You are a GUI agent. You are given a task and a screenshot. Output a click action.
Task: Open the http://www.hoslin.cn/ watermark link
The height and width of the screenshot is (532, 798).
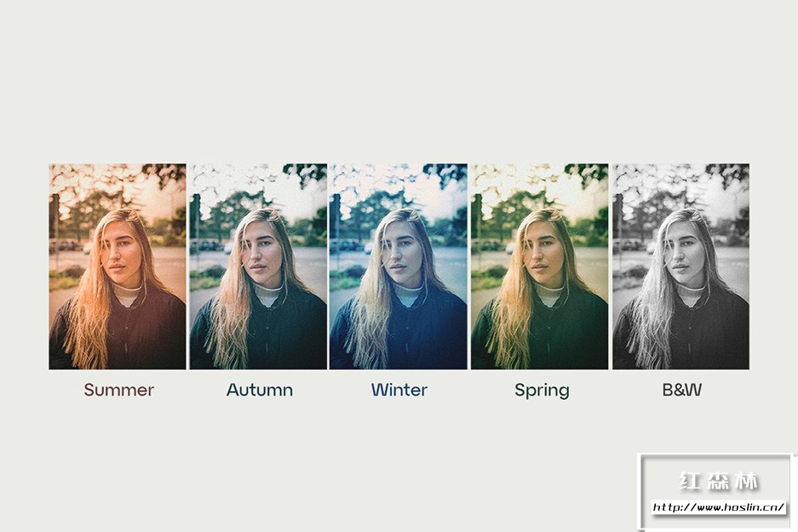(x=719, y=507)
